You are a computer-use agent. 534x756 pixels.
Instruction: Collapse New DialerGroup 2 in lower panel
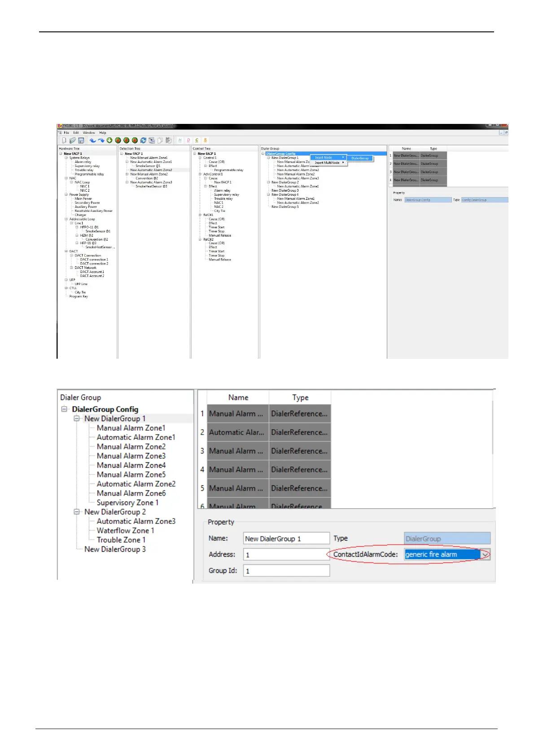pyautogui.click(x=77, y=512)
